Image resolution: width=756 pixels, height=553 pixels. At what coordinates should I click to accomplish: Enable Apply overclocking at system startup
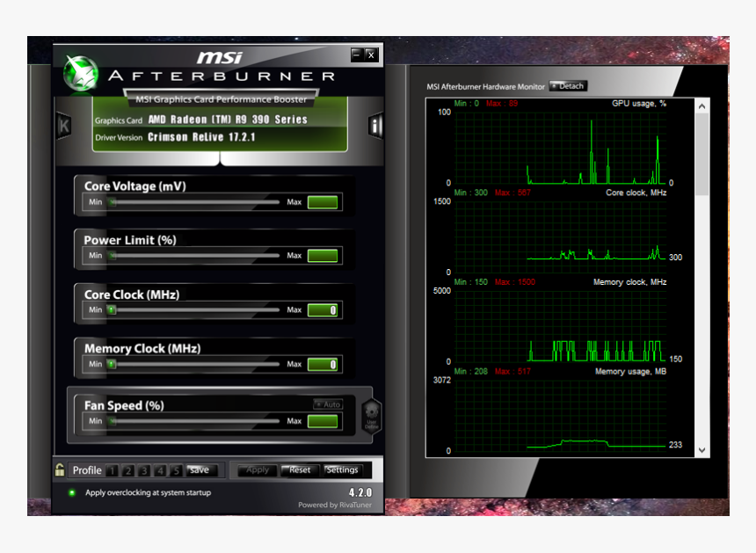71,492
